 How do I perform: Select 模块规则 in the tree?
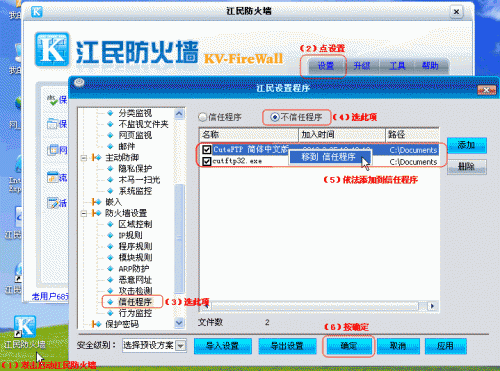(x=135, y=257)
